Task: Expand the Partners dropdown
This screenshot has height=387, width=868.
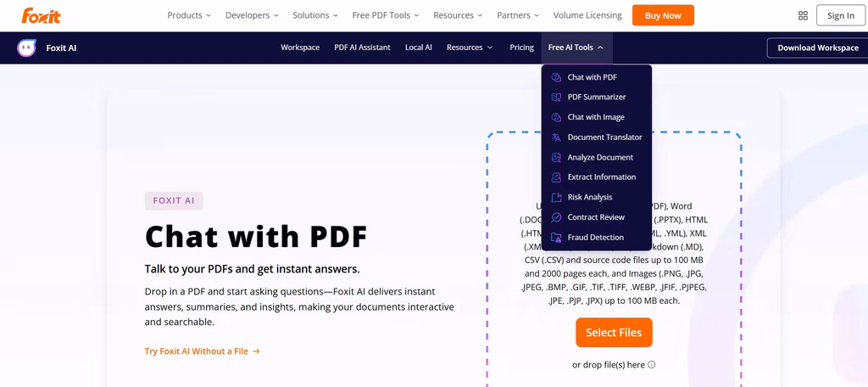Action: pyautogui.click(x=518, y=15)
